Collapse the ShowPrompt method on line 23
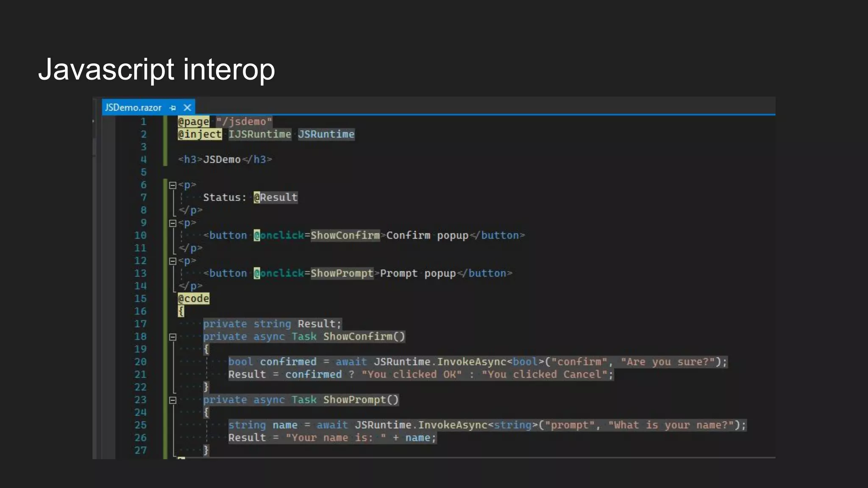The height and width of the screenshot is (488, 868). point(172,400)
